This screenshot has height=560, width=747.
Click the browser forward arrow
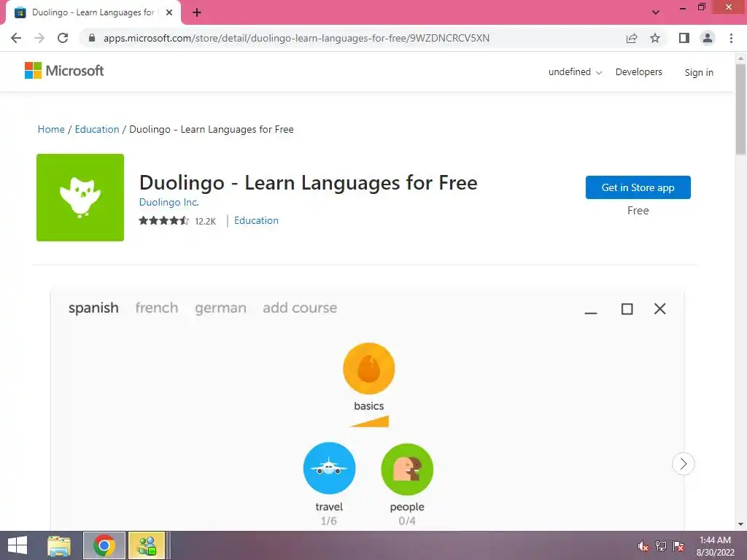click(x=39, y=38)
